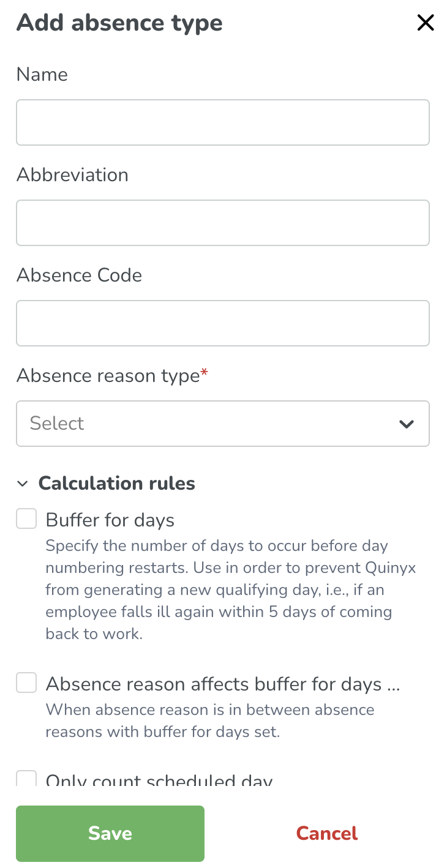Focus the Abbreviation text box
Viewport: 447px width, 868px height.
[x=223, y=223]
